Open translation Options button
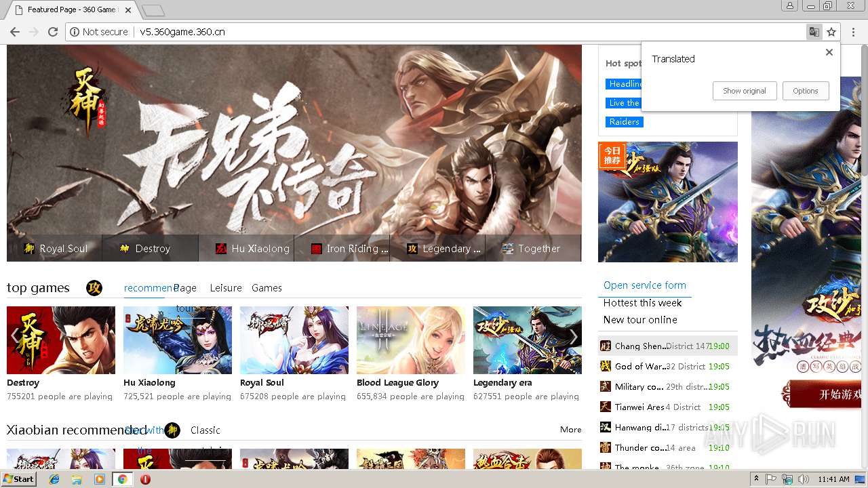868x488 pixels. tap(806, 91)
